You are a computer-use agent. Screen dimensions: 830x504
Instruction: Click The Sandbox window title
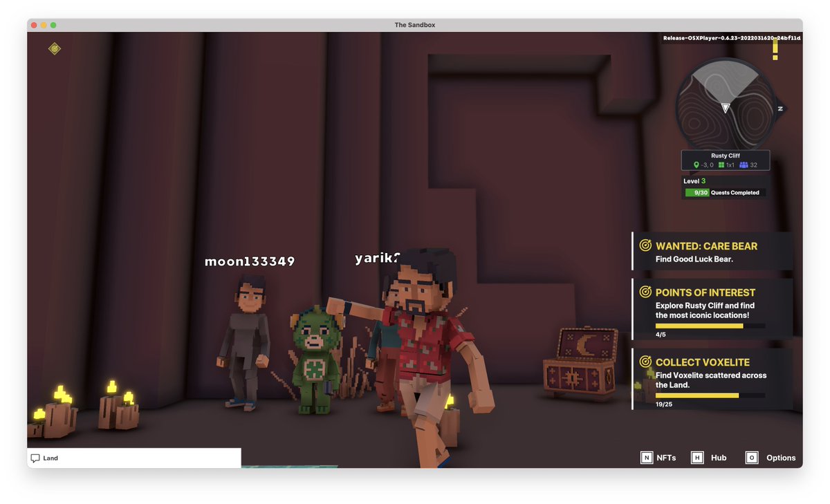[415, 25]
